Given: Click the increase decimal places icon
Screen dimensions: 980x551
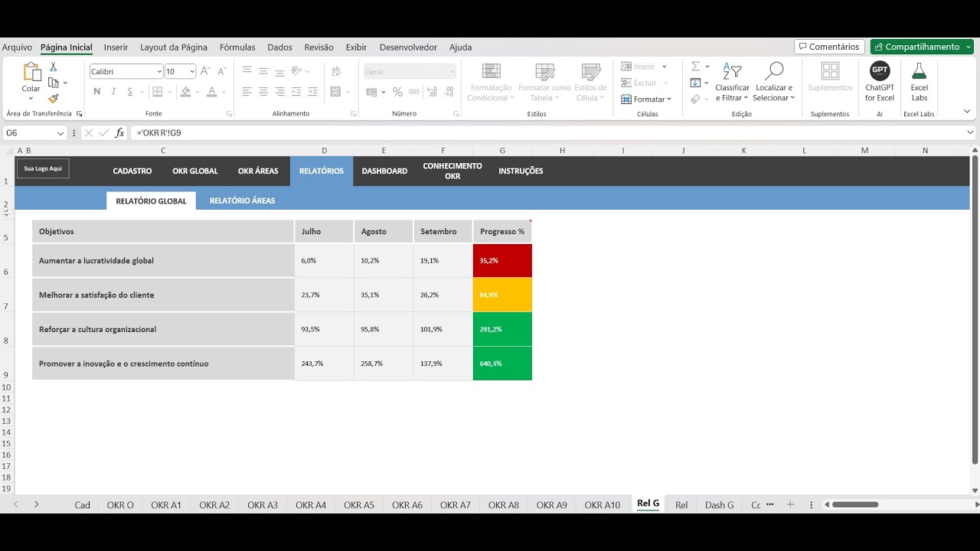Looking at the screenshot, I should point(432,92).
